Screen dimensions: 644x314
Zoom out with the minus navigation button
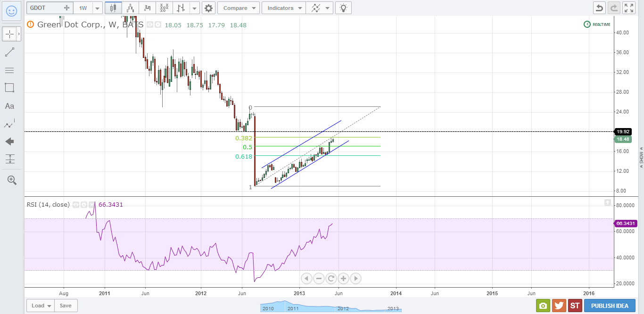pos(319,278)
